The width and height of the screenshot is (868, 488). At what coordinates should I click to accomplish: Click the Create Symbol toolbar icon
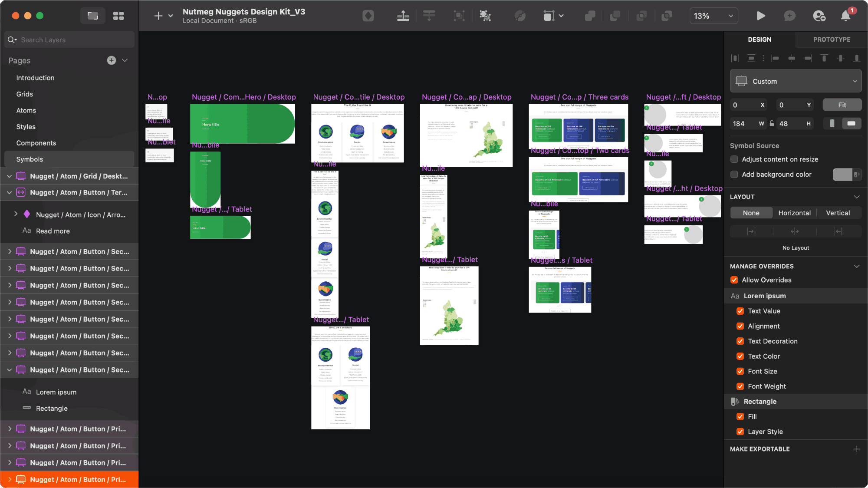coord(368,16)
